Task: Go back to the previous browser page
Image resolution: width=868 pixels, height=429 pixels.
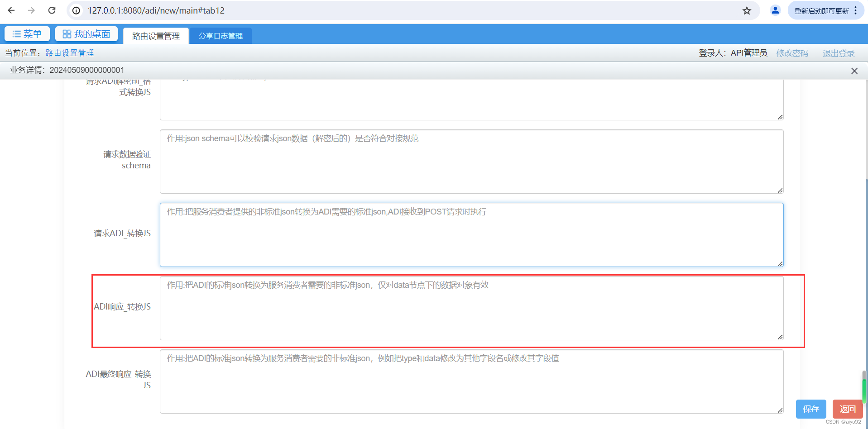Action: click(x=11, y=10)
